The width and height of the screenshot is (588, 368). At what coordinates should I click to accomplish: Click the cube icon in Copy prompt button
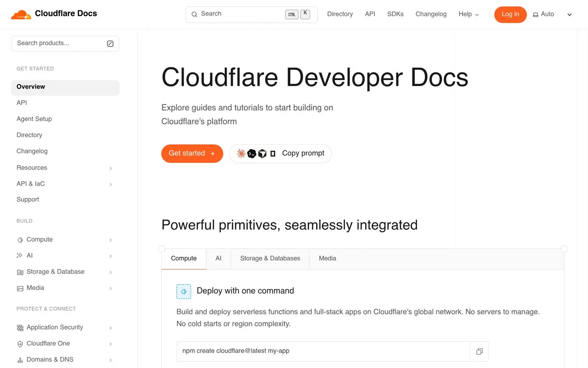262,154
